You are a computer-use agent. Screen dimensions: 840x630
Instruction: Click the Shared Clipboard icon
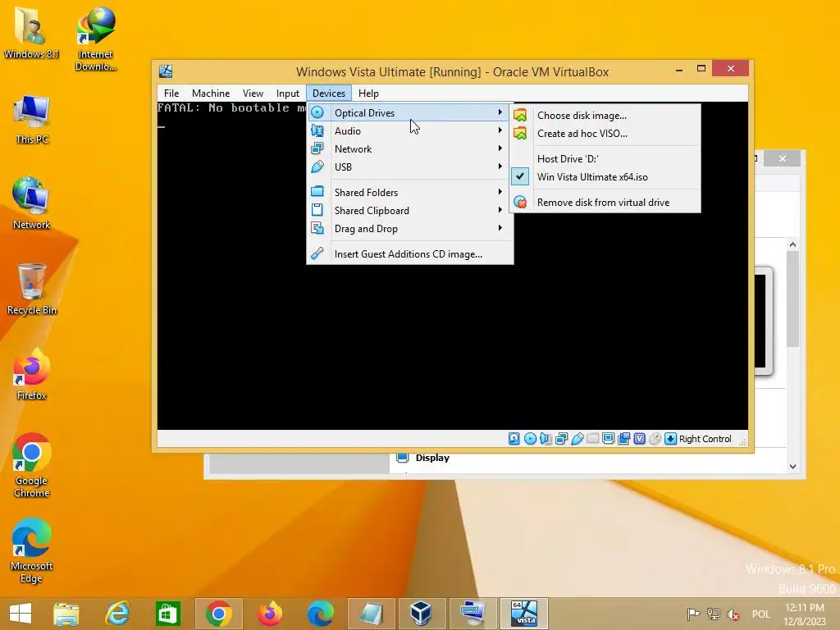pyautogui.click(x=317, y=210)
